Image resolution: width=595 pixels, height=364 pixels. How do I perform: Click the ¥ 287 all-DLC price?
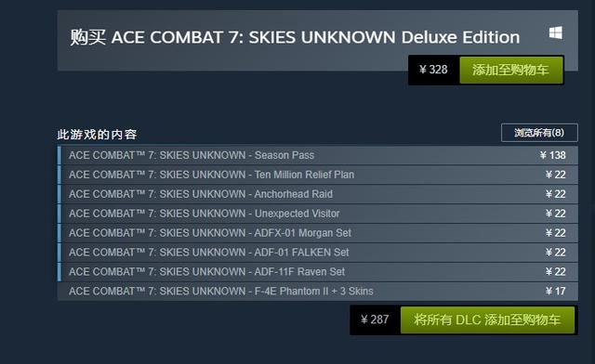375,319
